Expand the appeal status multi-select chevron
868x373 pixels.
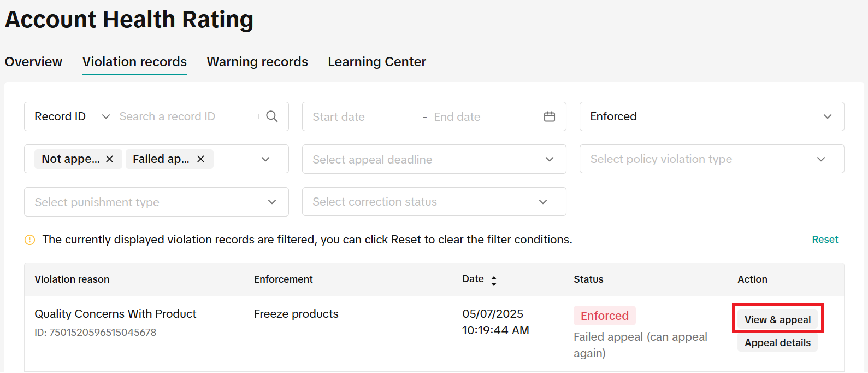pyautogui.click(x=265, y=159)
